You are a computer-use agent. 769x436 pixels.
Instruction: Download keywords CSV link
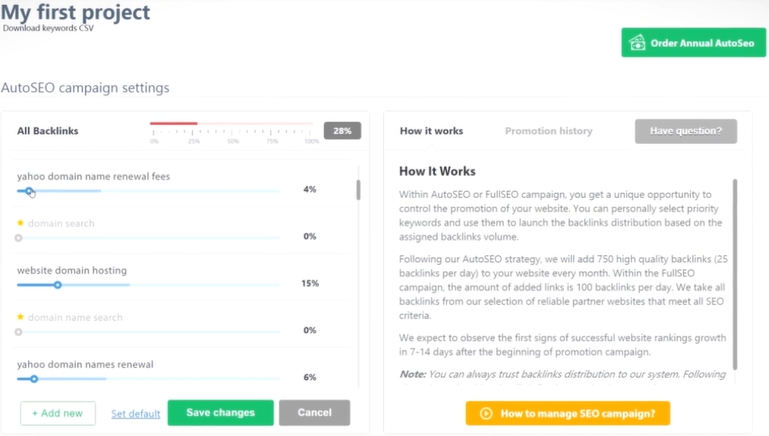coord(48,28)
